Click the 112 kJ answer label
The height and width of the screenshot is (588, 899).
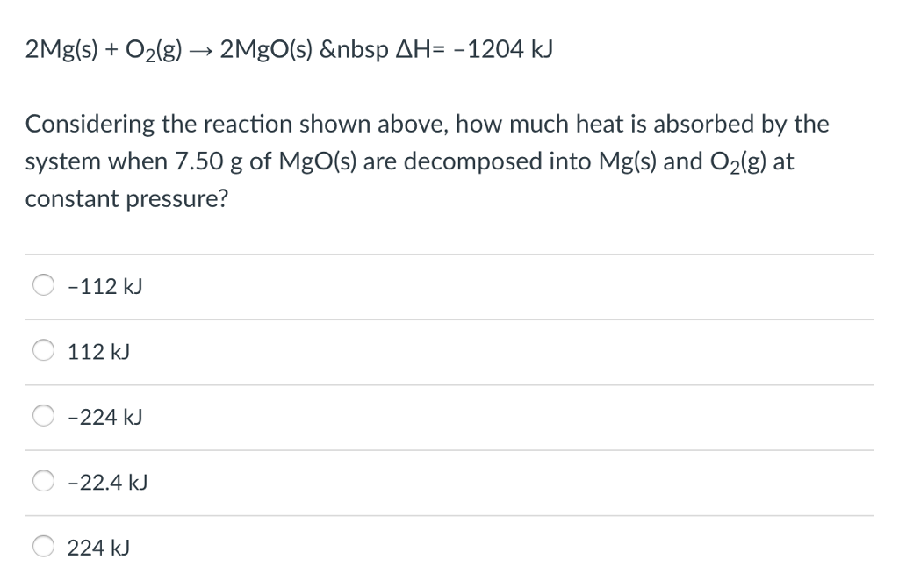click(97, 351)
